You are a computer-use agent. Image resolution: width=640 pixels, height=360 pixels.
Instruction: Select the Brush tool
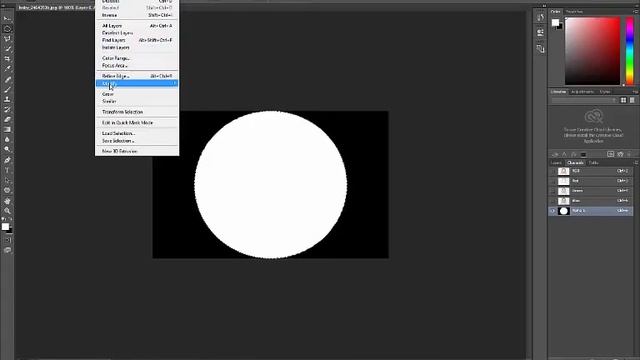pos(7,89)
